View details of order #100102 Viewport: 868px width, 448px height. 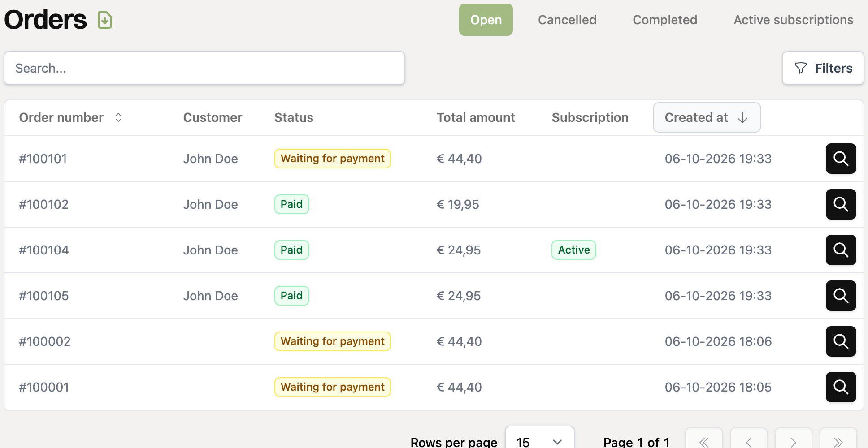point(841,204)
